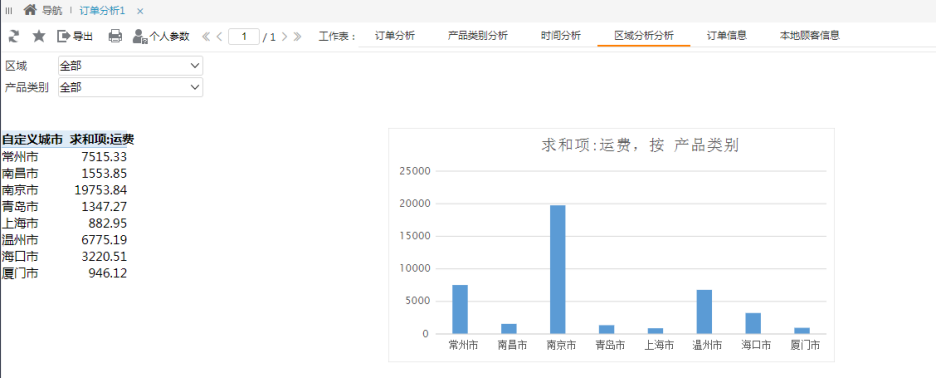Switch to 订单分析 worksheet
936x378 pixels.
click(395, 35)
